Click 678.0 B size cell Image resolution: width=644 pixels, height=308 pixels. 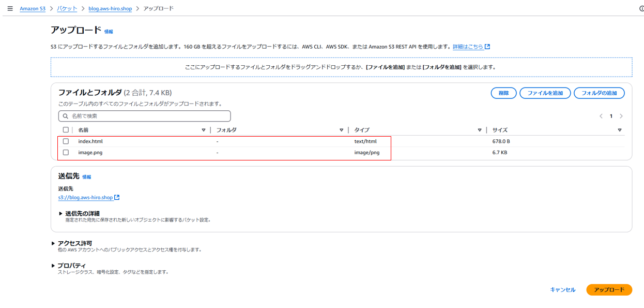501,141
